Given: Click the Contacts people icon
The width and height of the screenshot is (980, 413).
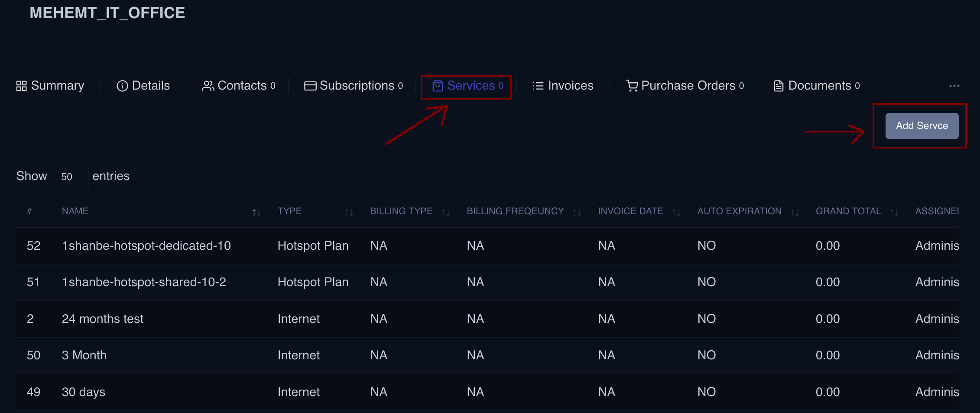Looking at the screenshot, I should coord(208,86).
